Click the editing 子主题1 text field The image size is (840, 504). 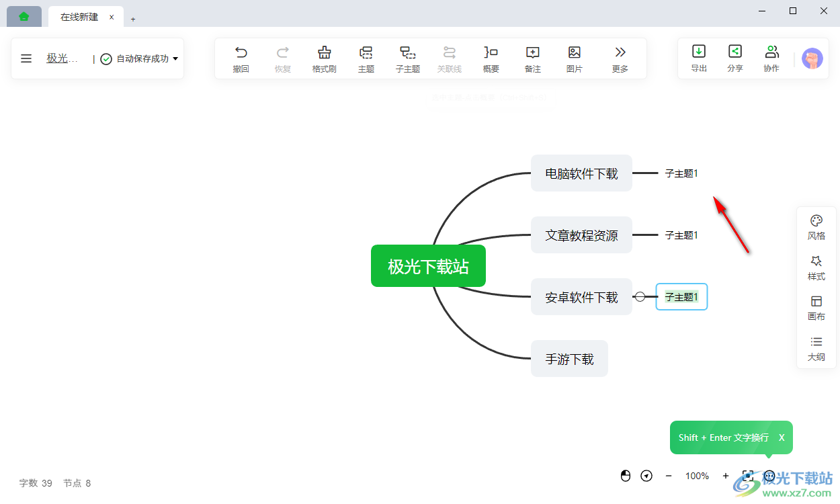click(x=681, y=296)
